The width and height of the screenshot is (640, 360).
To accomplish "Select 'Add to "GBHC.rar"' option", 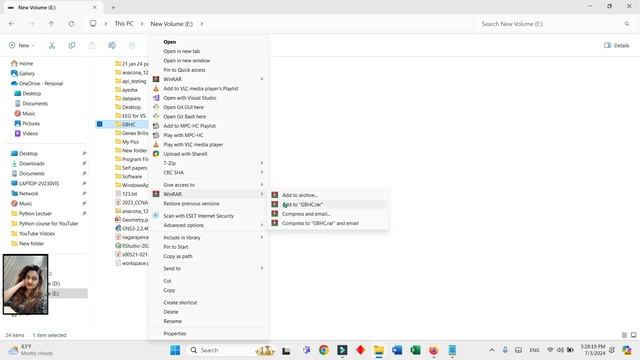I will 328,204.
